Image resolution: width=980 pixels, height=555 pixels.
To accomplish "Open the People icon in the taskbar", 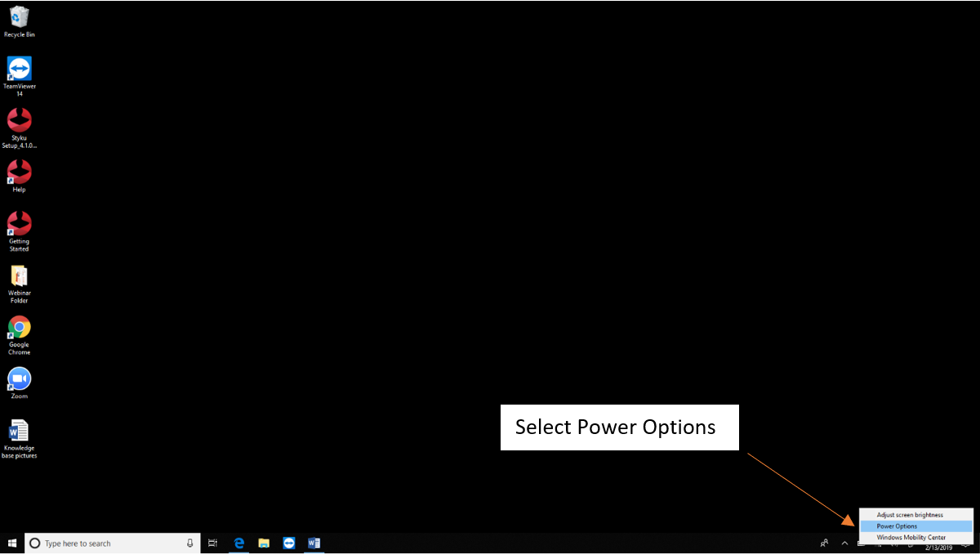I will (824, 544).
